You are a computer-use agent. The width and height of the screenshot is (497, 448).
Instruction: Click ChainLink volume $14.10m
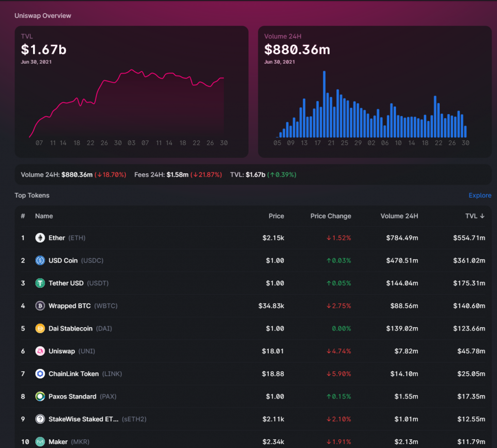404,373
